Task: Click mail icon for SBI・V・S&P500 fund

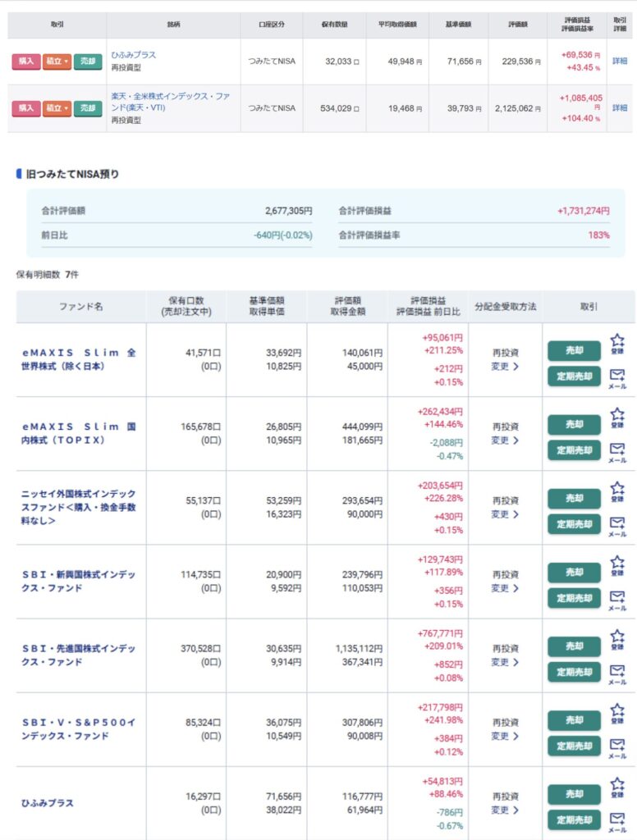Action: (617, 747)
